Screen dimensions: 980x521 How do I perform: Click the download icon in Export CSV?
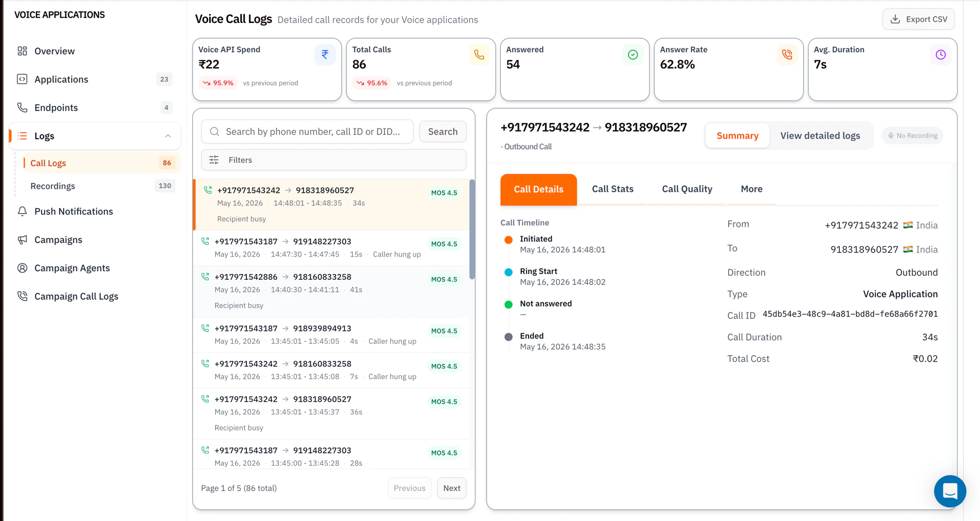[895, 19]
